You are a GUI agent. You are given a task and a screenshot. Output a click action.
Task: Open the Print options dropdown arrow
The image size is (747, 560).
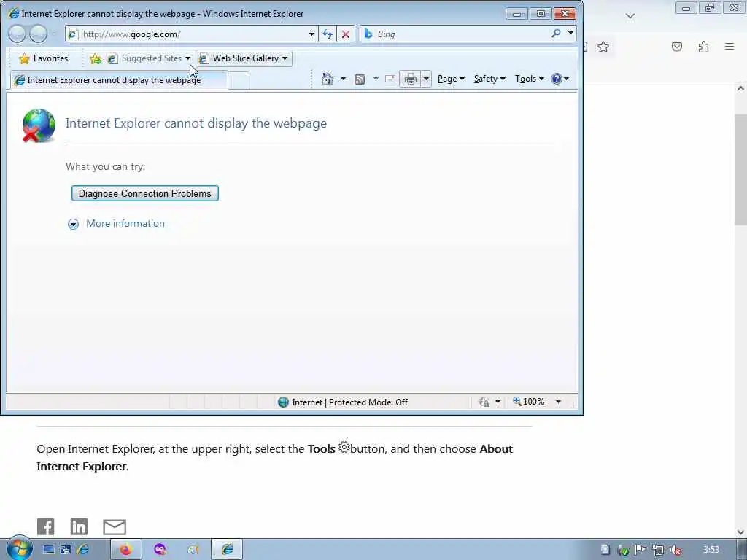426,79
